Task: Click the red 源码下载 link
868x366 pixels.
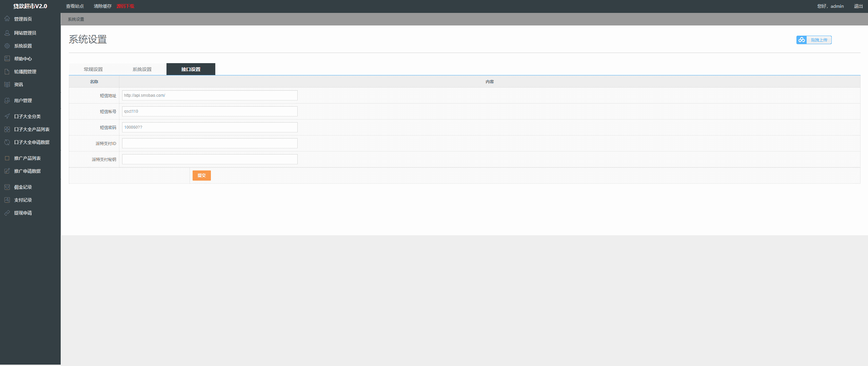Action: (125, 6)
